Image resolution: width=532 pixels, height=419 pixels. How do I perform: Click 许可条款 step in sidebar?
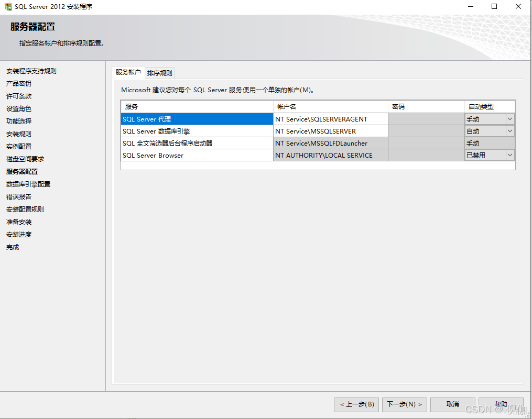click(x=19, y=96)
